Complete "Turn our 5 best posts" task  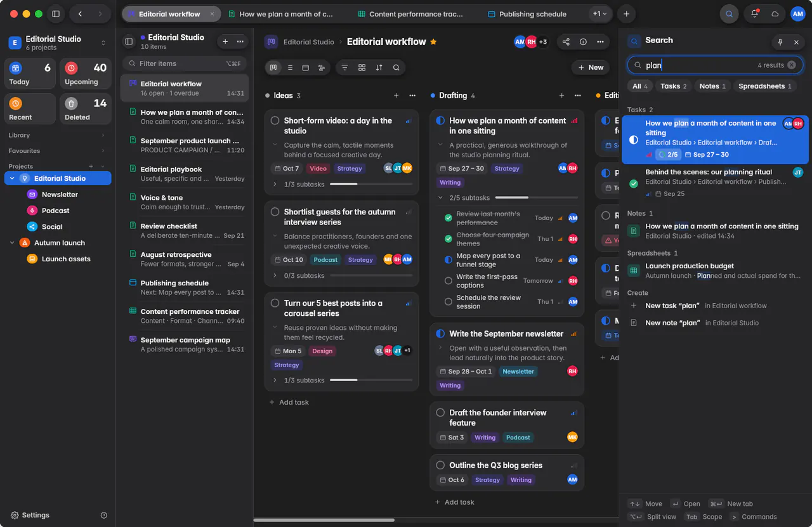pyautogui.click(x=275, y=303)
